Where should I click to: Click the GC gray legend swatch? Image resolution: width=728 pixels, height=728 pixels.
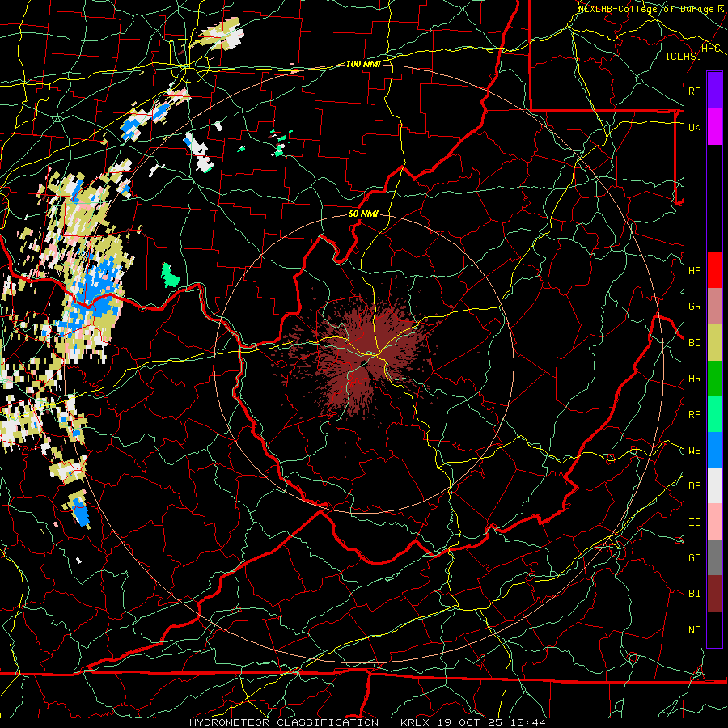714,557
